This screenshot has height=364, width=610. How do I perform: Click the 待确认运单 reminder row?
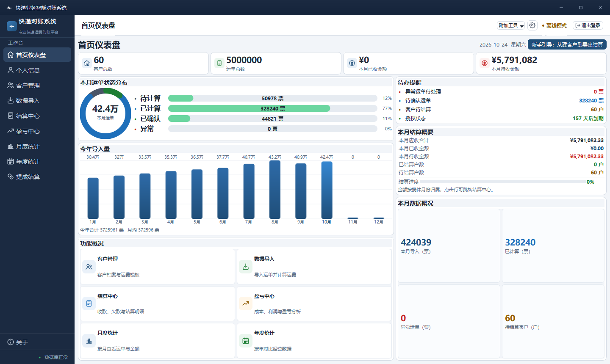[x=501, y=100]
